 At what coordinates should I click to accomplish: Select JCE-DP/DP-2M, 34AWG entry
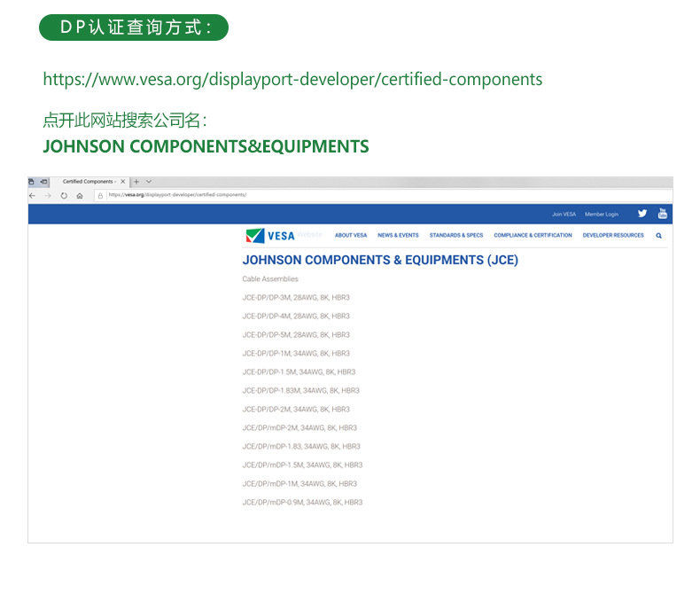[296, 409]
